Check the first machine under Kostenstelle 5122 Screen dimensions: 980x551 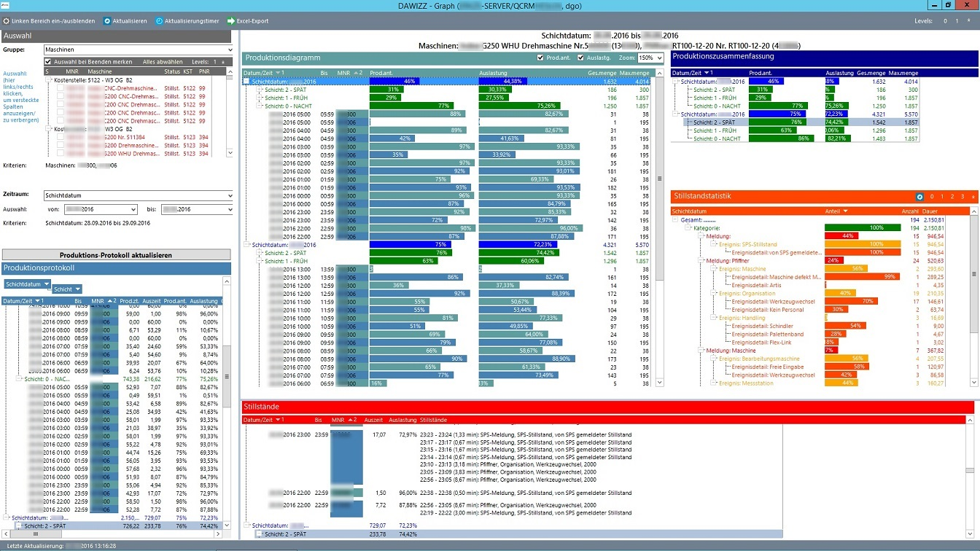click(x=61, y=87)
